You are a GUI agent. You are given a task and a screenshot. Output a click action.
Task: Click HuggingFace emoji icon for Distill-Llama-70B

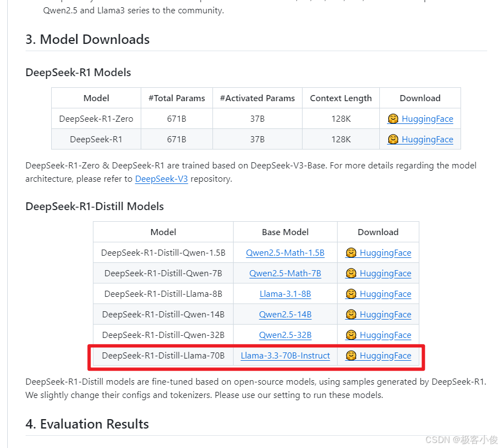point(351,355)
